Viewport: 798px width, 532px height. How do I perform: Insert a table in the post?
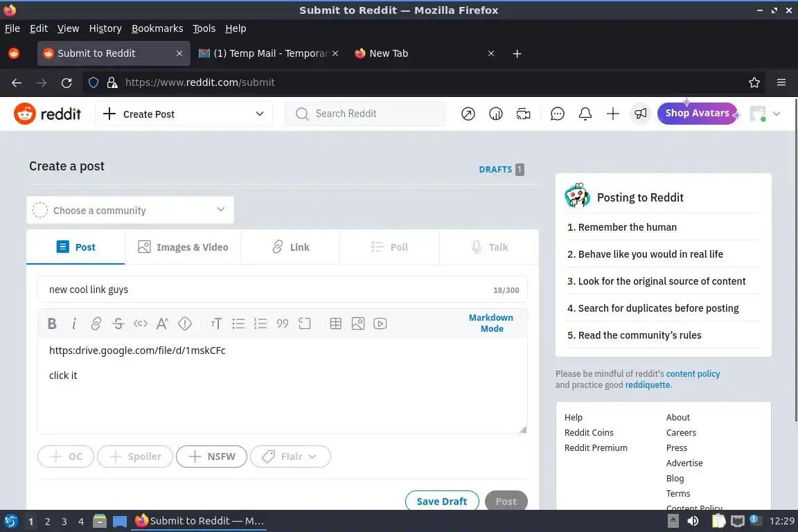point(336,323)
